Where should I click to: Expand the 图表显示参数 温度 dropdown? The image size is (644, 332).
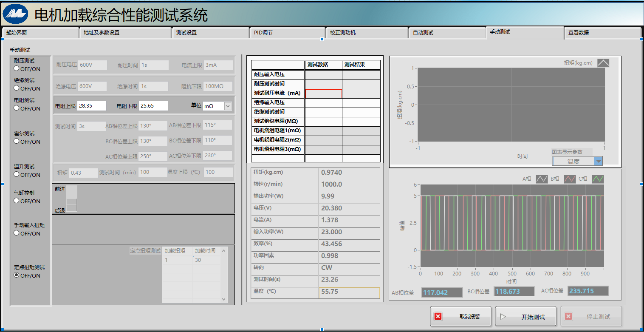598,161
